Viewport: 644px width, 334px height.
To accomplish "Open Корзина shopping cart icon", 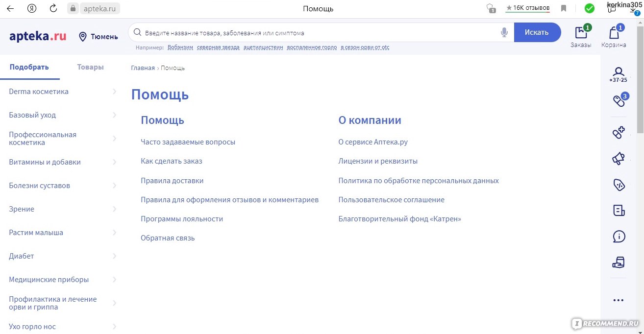I will pyautogui.click(x=614, y=36).
